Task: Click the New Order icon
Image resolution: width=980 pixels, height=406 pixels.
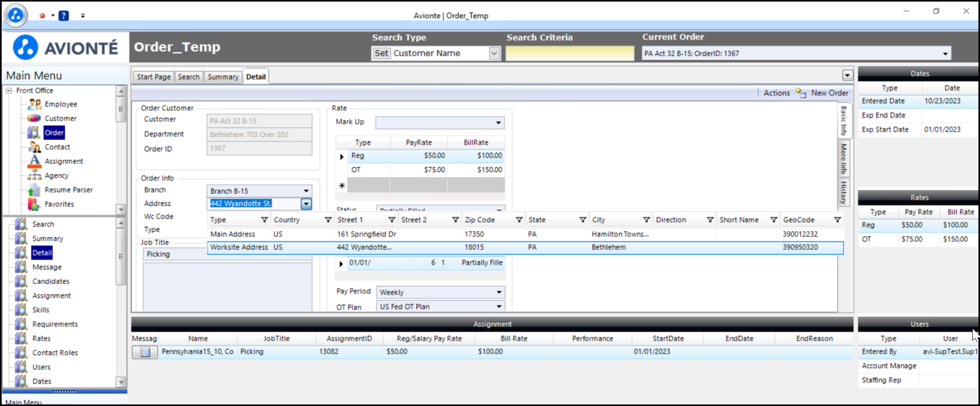Action: (801, 93)
